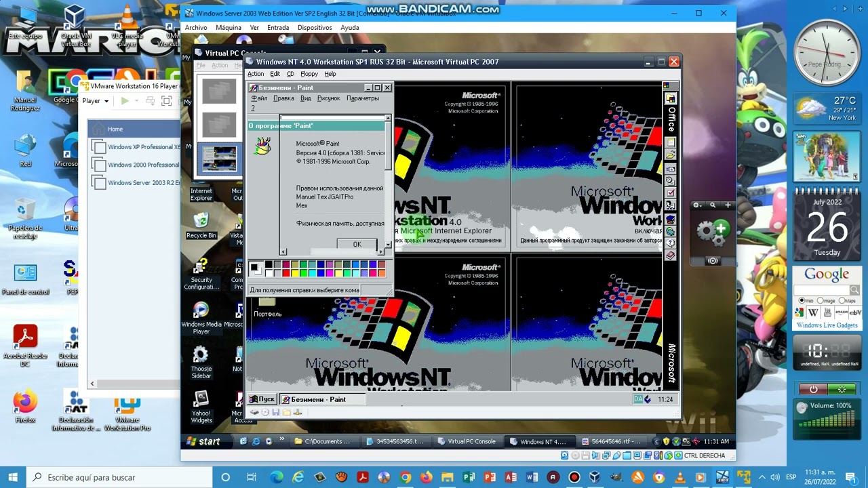The image size is (868, 488).
Task: Select black color in Paint palette
Action: pyautogui.click(x=269, y=265)
